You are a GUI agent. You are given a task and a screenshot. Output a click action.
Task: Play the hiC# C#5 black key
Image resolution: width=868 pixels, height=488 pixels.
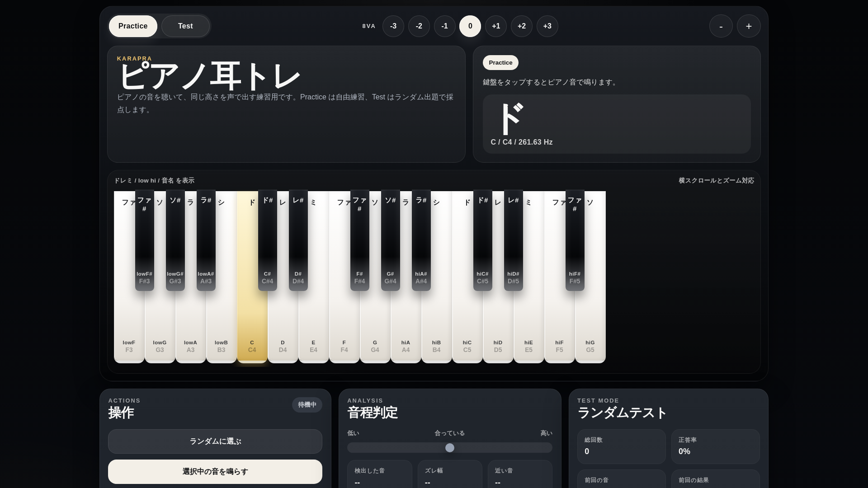click(x=483, y=240)
